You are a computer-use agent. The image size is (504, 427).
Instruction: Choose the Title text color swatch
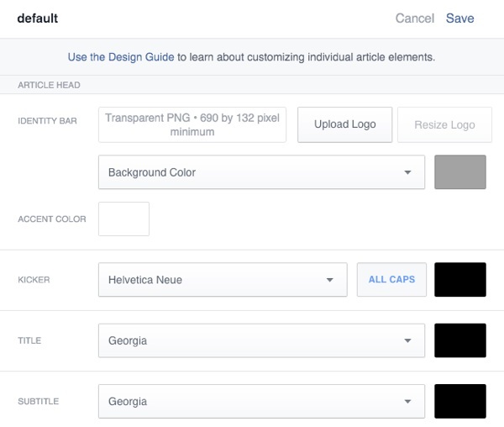(x=459, y=341)
